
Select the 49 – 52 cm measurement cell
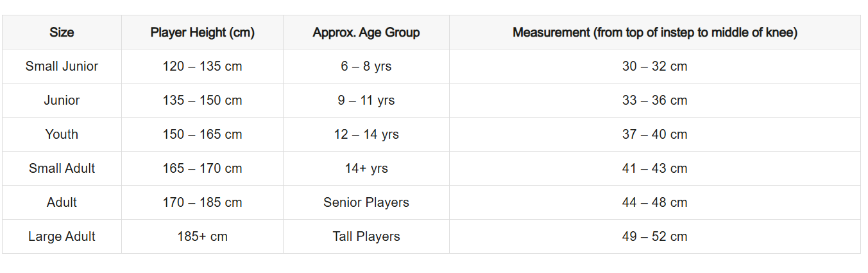pyautogui.click(x=654, y=236)
